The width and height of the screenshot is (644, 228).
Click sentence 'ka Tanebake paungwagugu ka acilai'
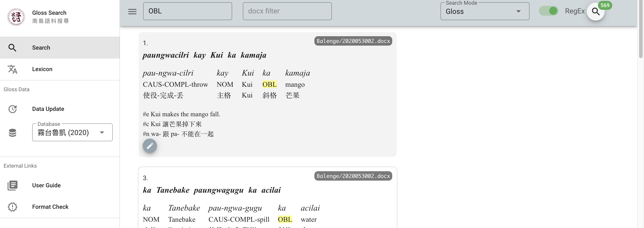(212, 190)
